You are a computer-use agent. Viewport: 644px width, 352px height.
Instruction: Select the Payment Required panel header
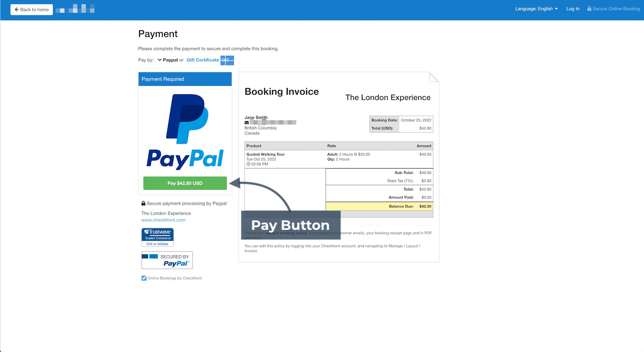pyautogui.click(x=185, y=79)
